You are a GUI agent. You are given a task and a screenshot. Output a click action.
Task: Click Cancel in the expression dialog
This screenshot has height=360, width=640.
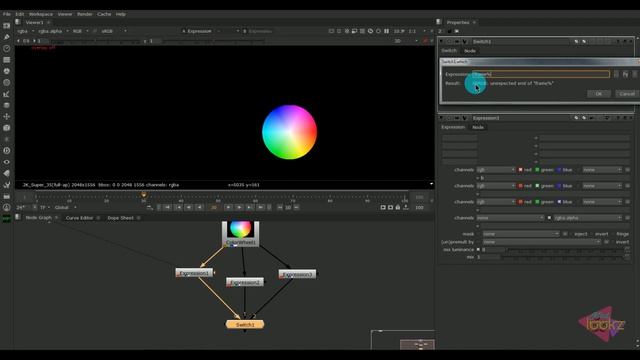click(x=627, y=94)
